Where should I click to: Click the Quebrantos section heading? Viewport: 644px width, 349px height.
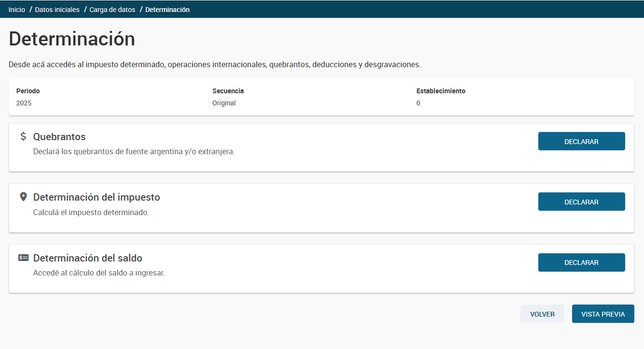pos(59,137)
